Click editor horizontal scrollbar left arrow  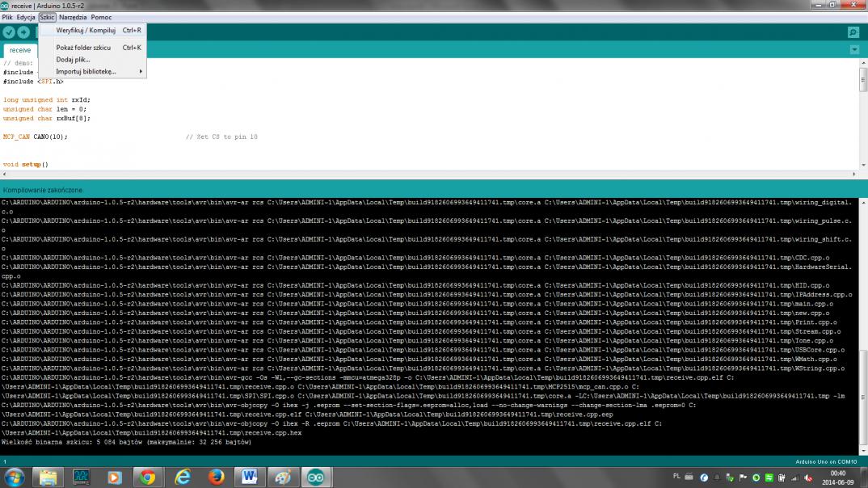tap(4, 174)
